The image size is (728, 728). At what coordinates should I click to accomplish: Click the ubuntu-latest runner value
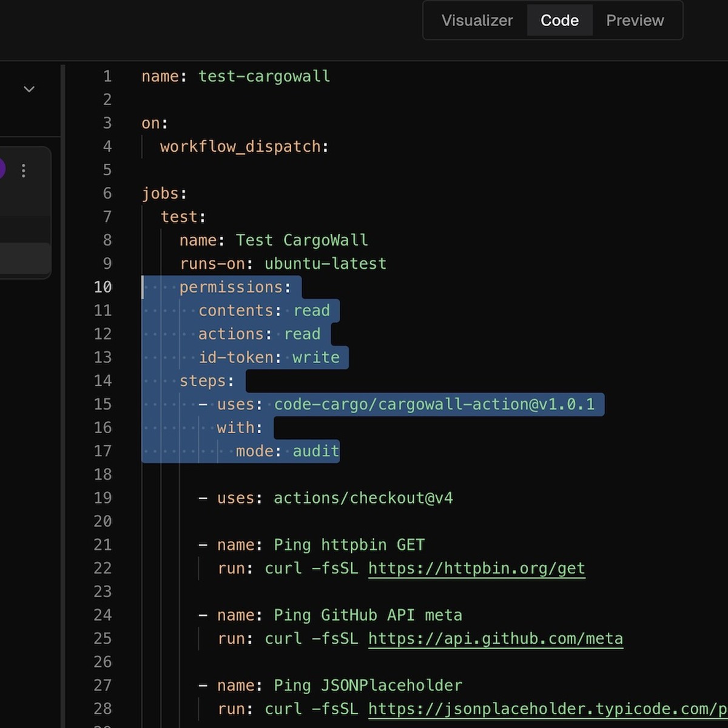tap(325, 264)
